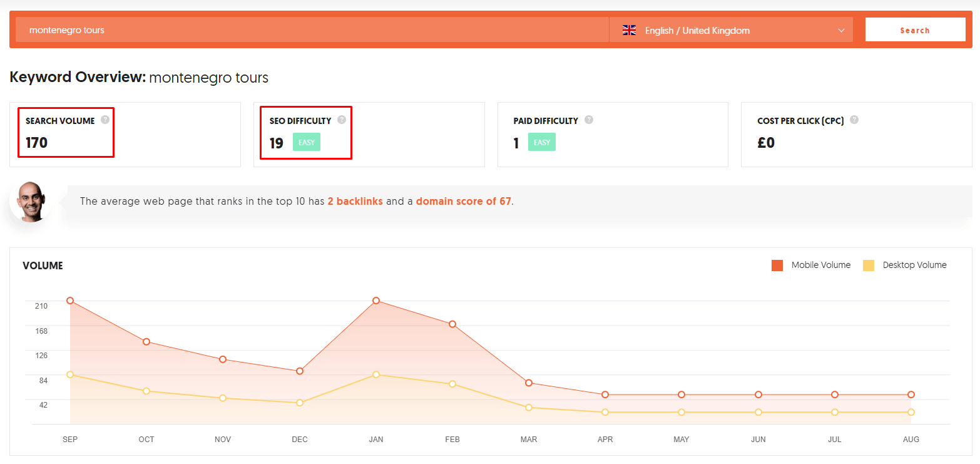The image size is (980, 464).
Task: Click the SEO Difficulty help icon
Action: tap(341, 120)
